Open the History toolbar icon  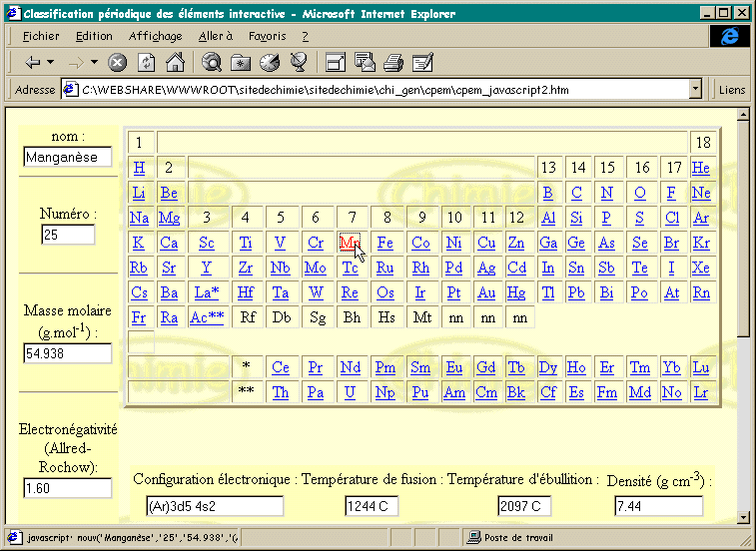click(x=270, y=62)
